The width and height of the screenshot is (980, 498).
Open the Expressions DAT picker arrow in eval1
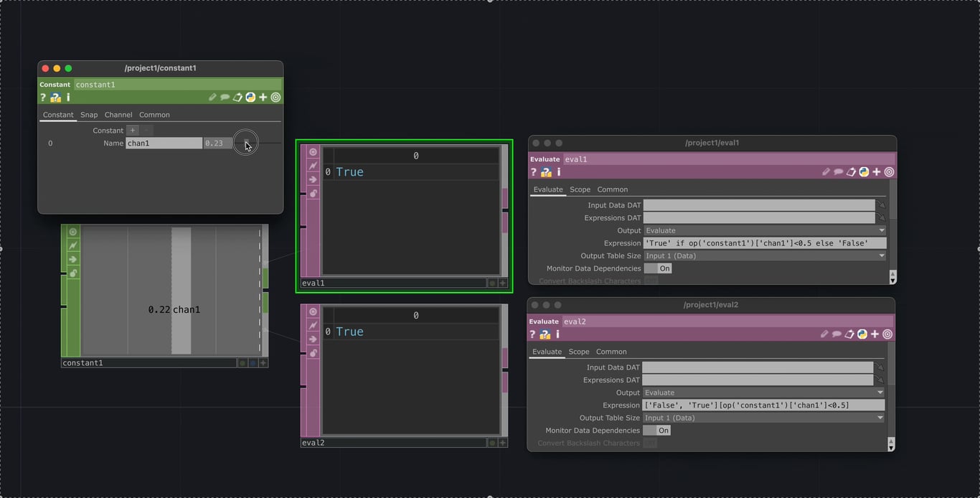point(882,217)
